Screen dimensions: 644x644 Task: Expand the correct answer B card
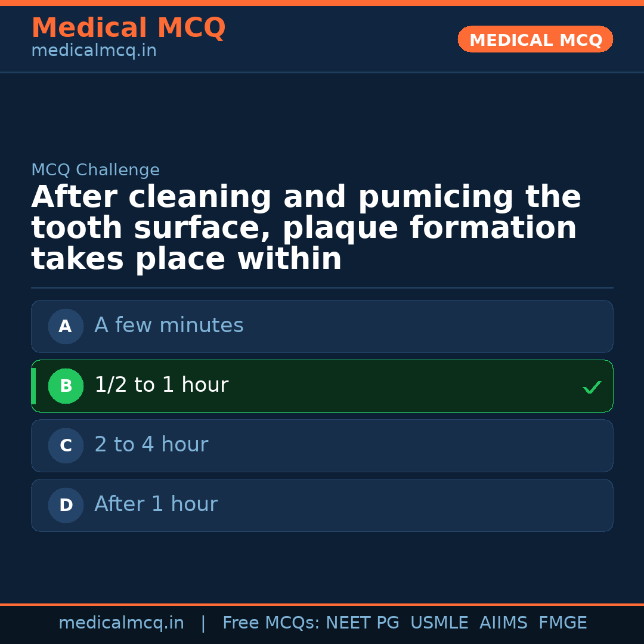(x=322, y=386)
